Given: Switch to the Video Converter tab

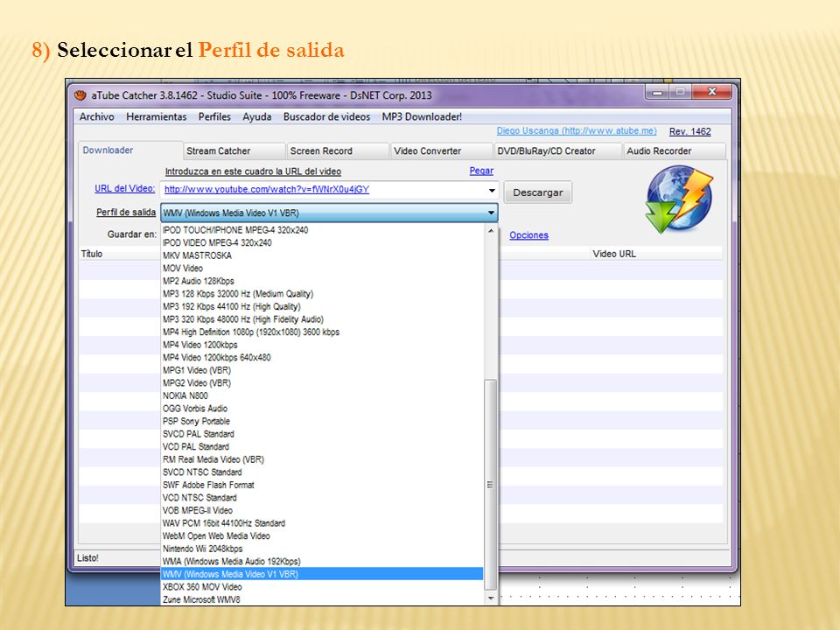Looking at the screenshot, I should (x=441, y=151).
